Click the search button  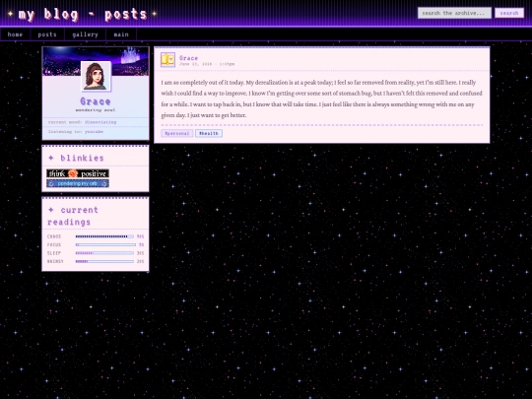(x=509, y=13)
